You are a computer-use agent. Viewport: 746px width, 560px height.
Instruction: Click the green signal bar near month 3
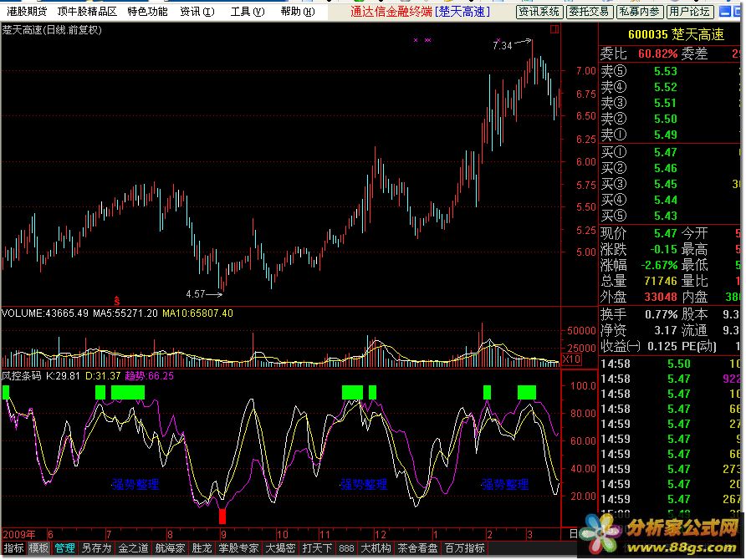[x=527, y=392]
